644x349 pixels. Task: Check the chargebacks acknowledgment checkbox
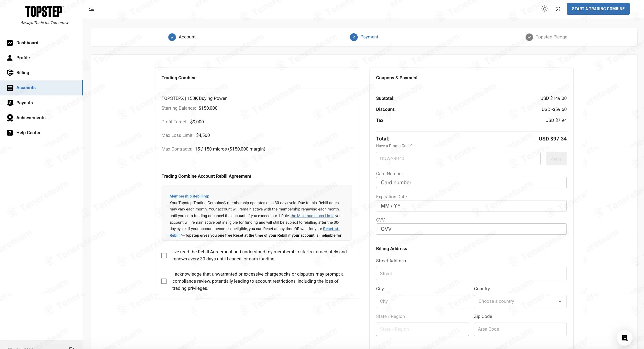(164, 281)
